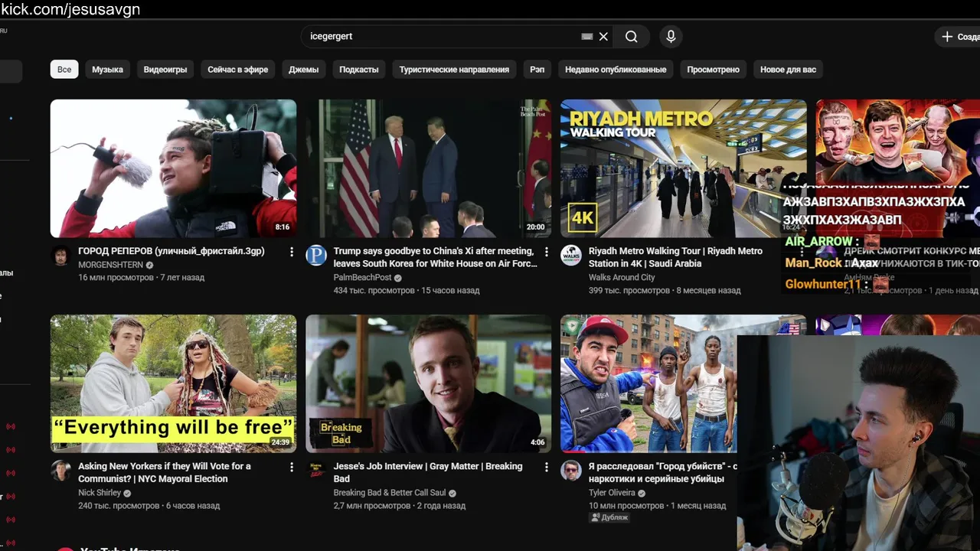Image resolution: width=980 pixels, height=551 pixels.
Task: Click Tyler Oliveira channel avatar
Action: tap(571, 471)
